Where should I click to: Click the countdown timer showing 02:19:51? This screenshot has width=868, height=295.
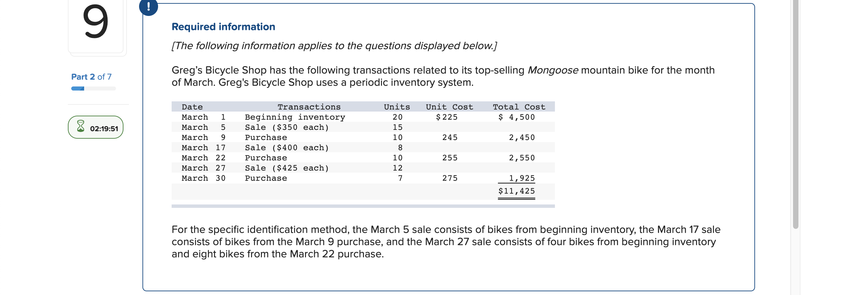pyautogui.click(x=102, y=128)
